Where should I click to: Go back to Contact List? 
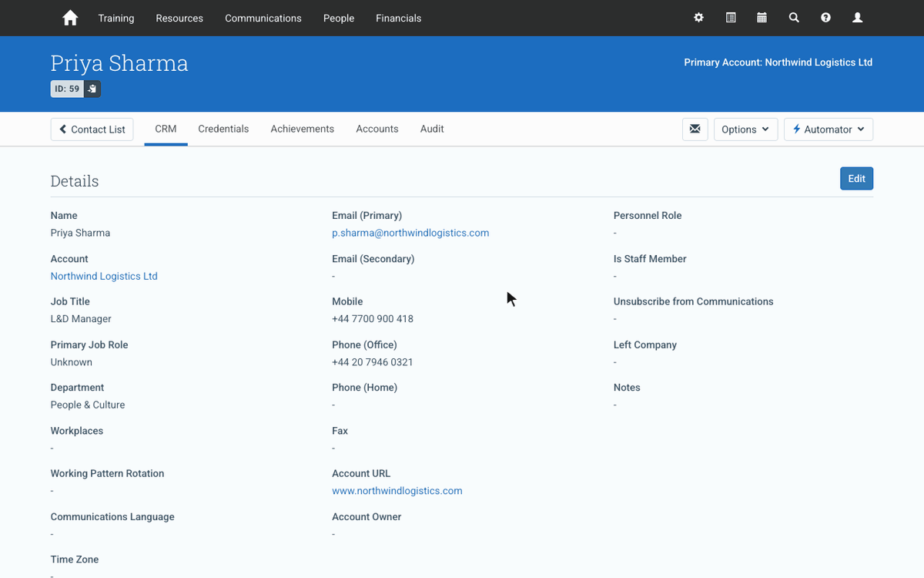click(x=92, y=129)
